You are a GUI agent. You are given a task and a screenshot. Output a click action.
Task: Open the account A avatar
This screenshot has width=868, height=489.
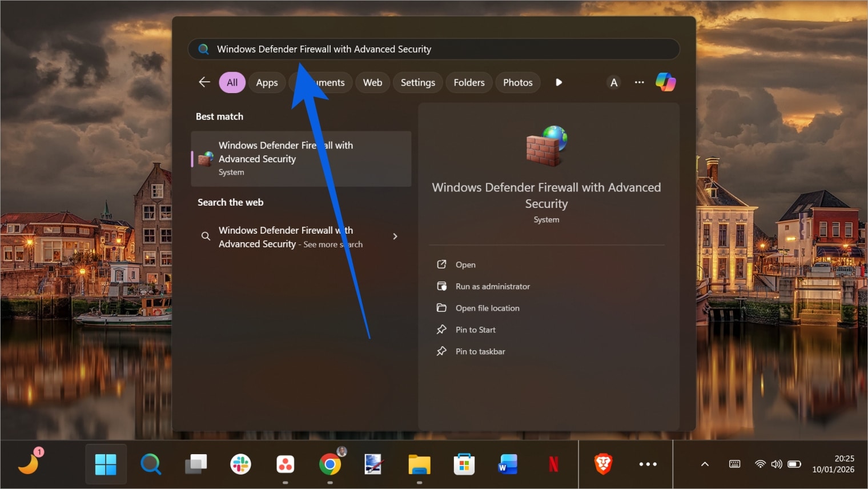[x=614, y=82]
